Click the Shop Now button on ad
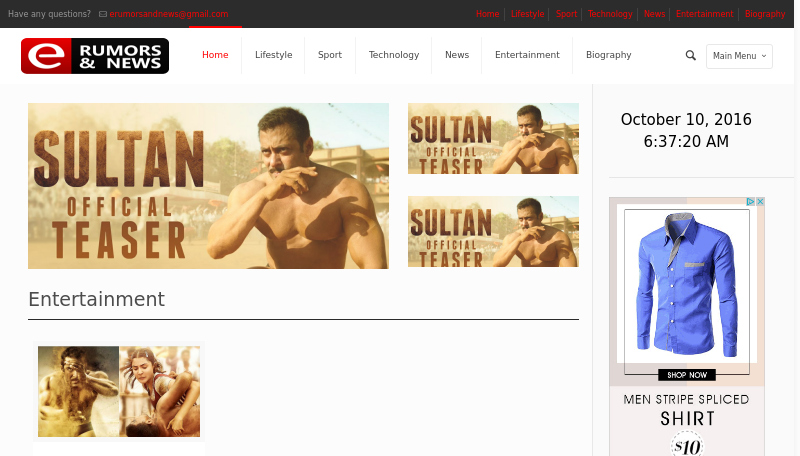Screen dimensions: 800x456 click(x=687, y=375)
